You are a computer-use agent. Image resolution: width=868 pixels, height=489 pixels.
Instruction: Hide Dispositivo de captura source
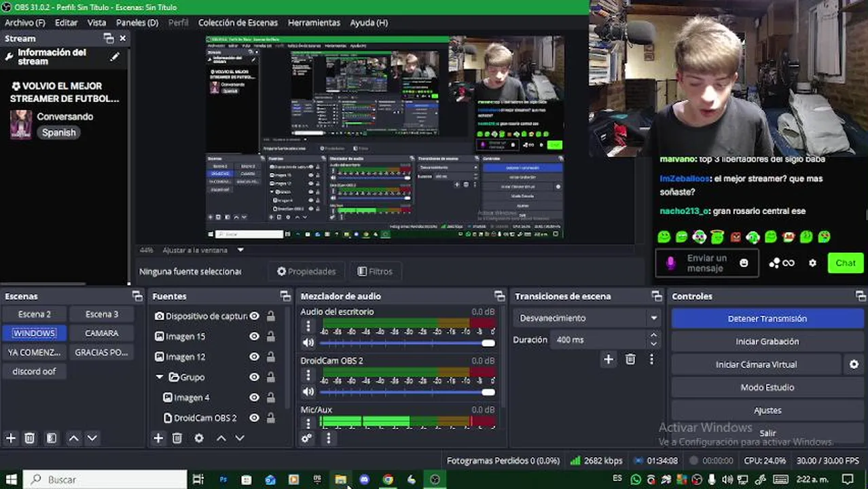(x=254, y=316)
